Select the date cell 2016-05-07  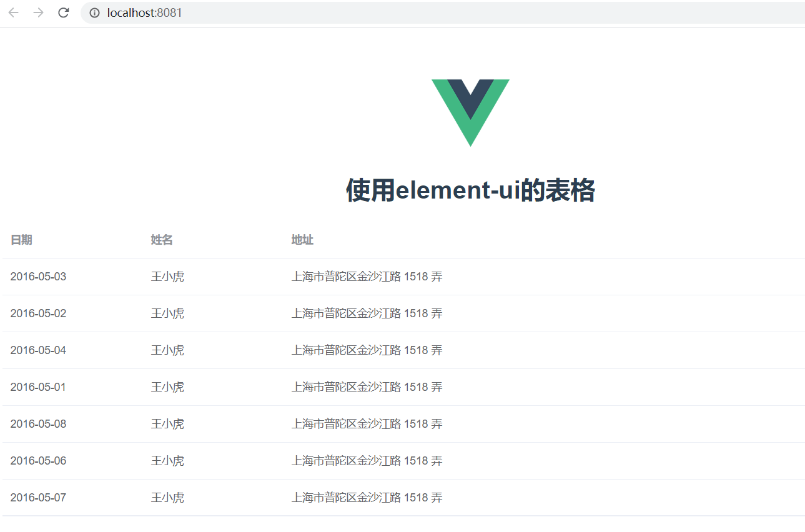tap(38, 498)
